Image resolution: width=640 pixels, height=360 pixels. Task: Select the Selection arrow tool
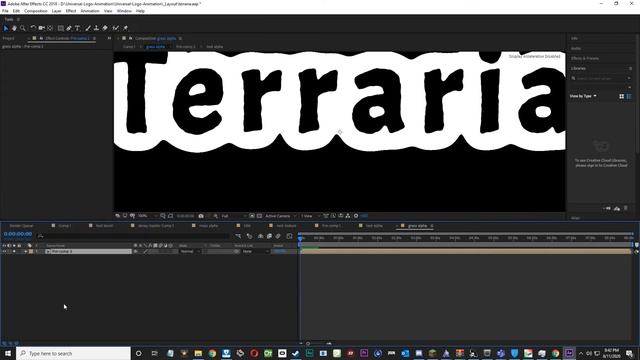6,28
